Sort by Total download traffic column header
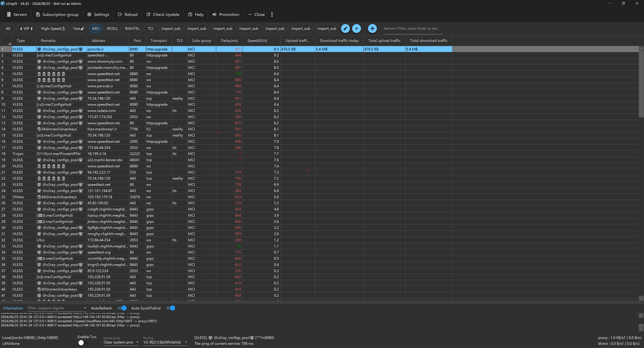This screenshot has height=348, width=644. tap(429, 40)
